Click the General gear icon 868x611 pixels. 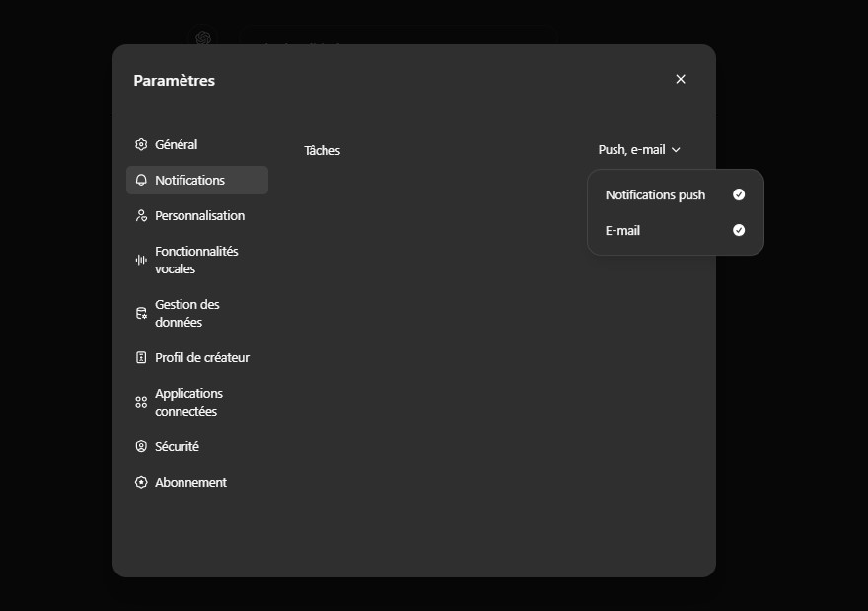click(141, 144)
